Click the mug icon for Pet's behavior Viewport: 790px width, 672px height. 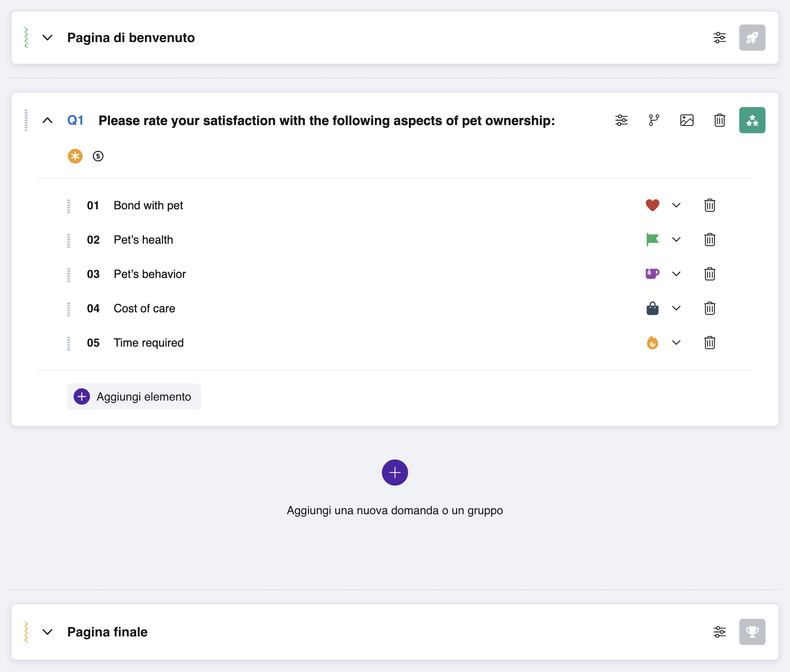652,274
